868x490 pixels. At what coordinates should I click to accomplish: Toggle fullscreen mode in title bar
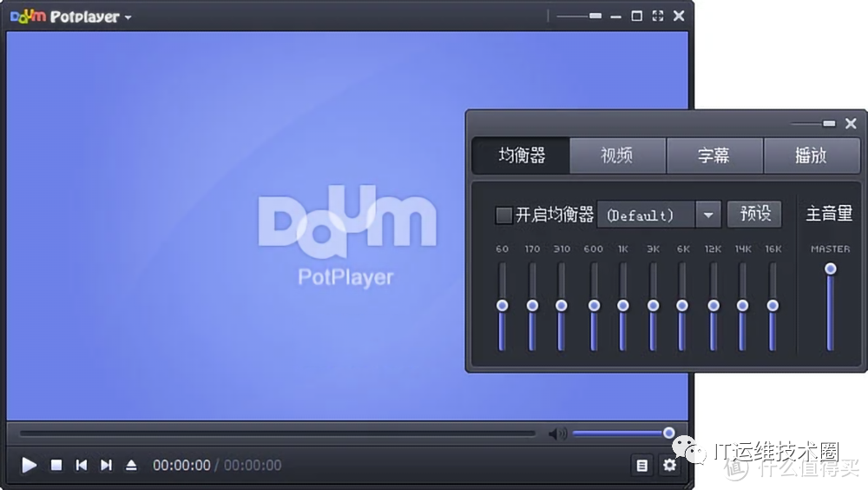(x=658, y=17)
